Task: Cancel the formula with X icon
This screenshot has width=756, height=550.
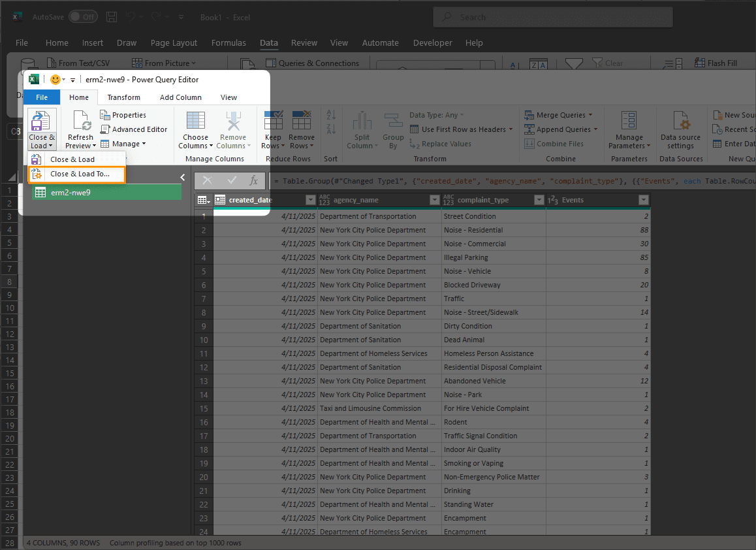Action: (x=208, y=180)
